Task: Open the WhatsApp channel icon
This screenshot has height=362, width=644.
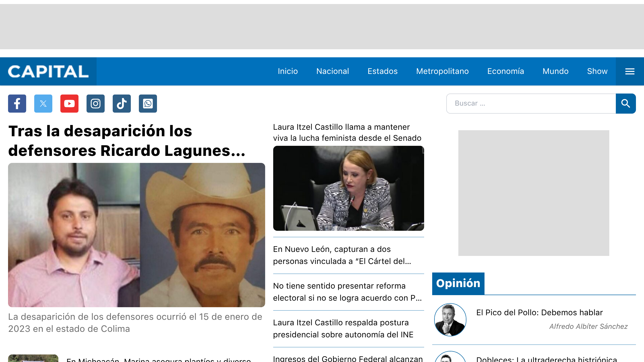Action: click(148, 103)
